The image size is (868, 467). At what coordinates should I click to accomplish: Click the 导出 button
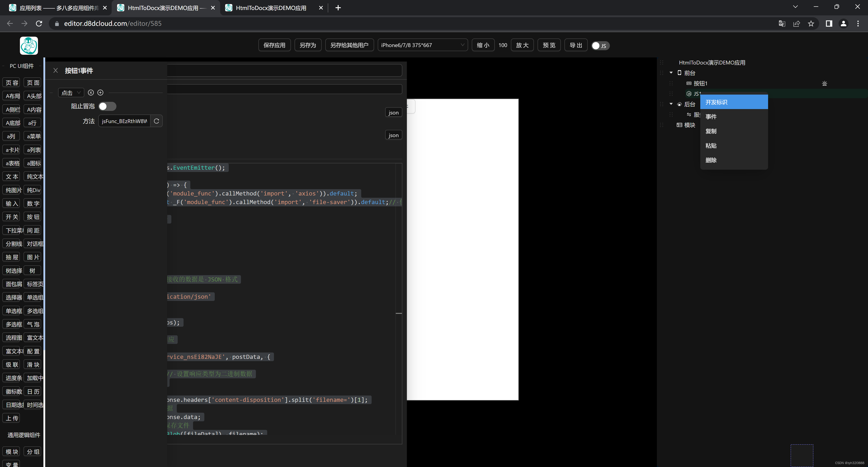[x=576, y=45]
